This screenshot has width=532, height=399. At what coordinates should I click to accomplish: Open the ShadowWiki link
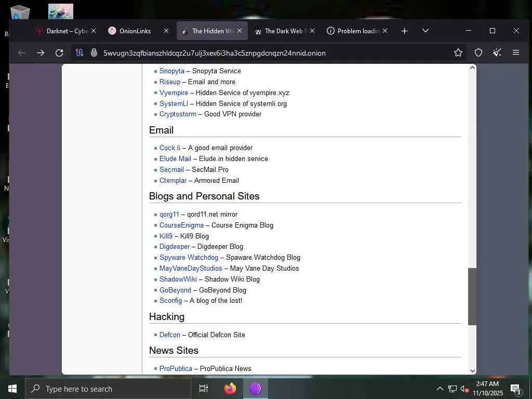[x=178, y=279]
